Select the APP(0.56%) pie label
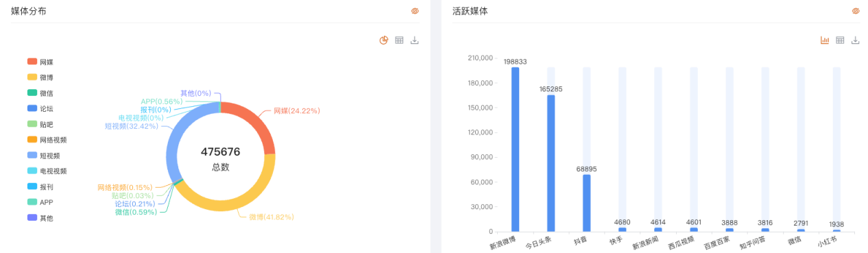868x253 pixels. [x=162, y=101]
